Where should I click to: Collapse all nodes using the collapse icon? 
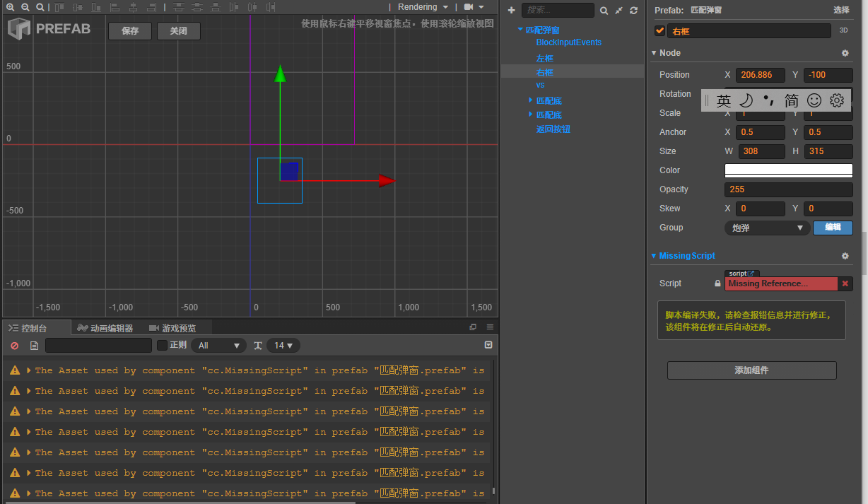(618, 11)
